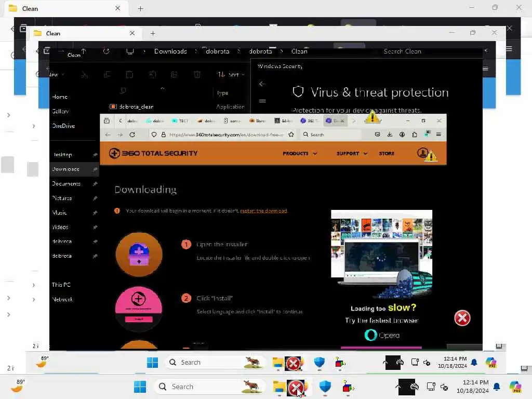The image size is (532, 399).
Task: Click the red X circle icon beside Opera ad
Action: click(x=462, y=318)
